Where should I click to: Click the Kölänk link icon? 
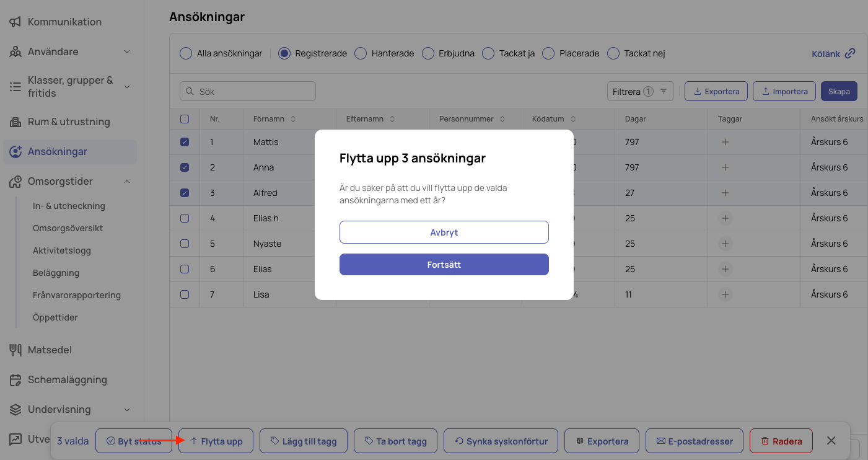[x=850, y=53]
